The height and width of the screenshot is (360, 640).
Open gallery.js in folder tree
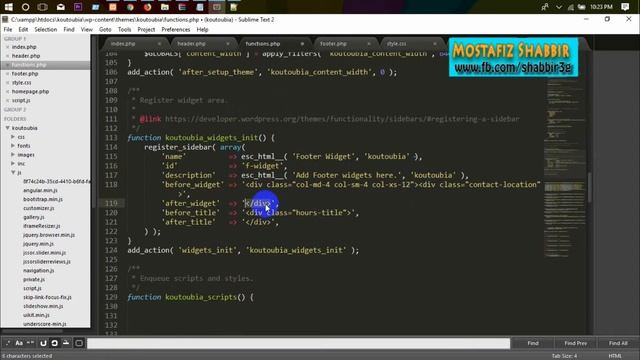(33, 217)
